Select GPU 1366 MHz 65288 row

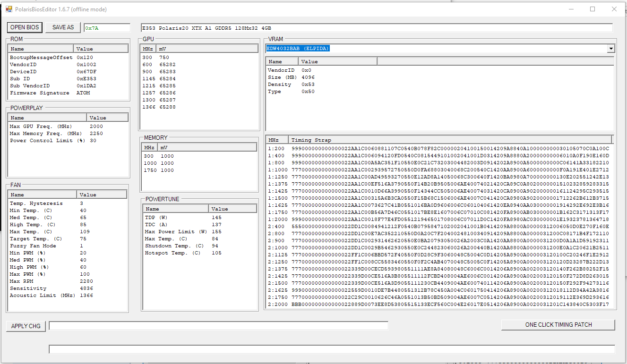(200, 107)
